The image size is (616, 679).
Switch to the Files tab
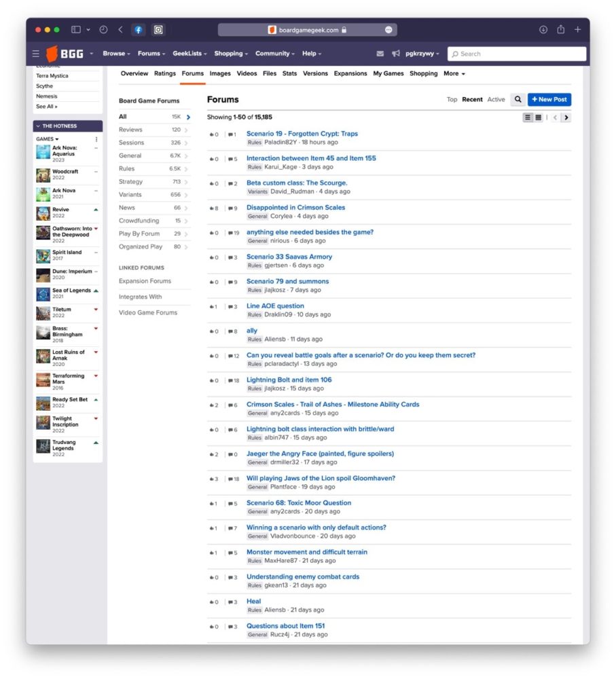pyautogui.click(x=270, y=73)
